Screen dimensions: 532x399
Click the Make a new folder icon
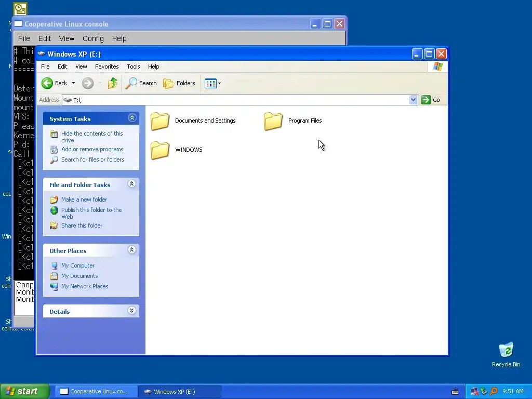click(x=54, y=199)
